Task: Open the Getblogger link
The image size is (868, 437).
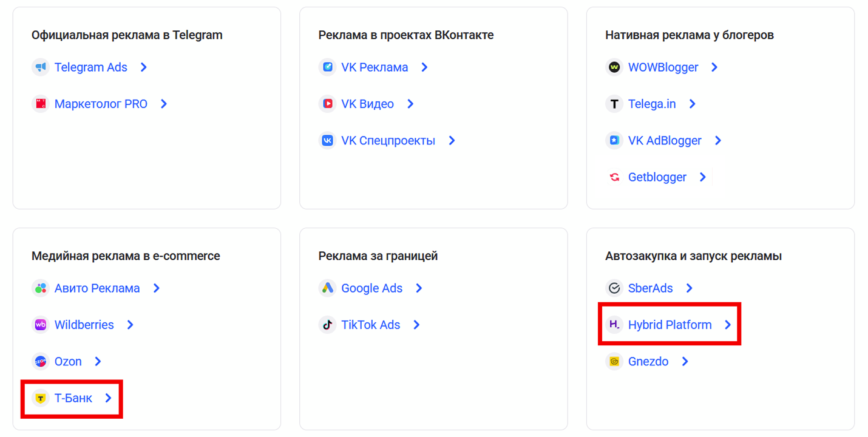Action: pos(657,177)
